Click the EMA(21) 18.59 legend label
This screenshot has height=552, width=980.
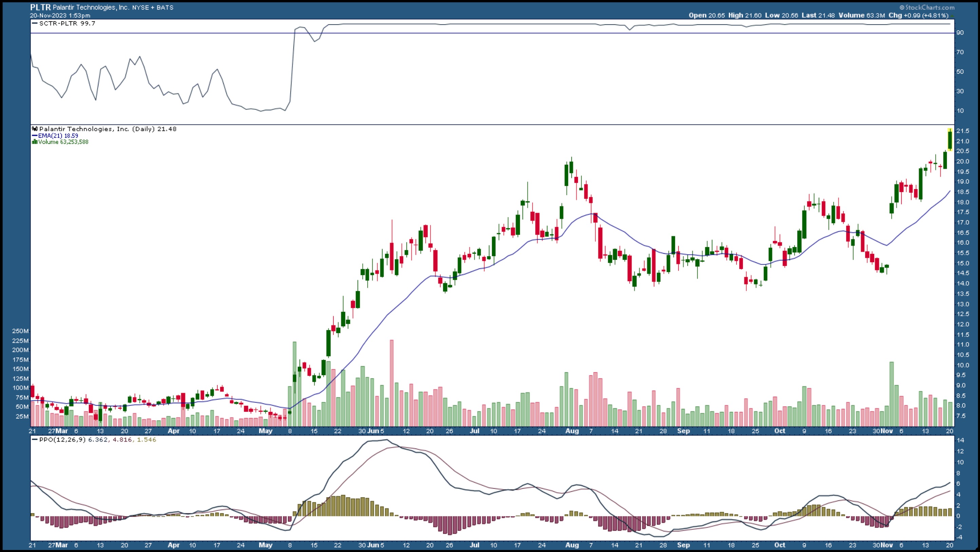(x=58, y=136)
